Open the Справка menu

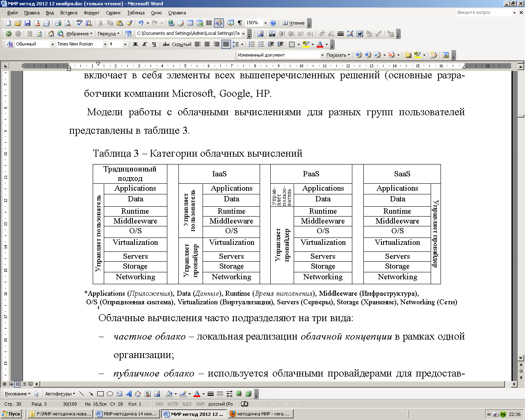[x=177, y=13]
